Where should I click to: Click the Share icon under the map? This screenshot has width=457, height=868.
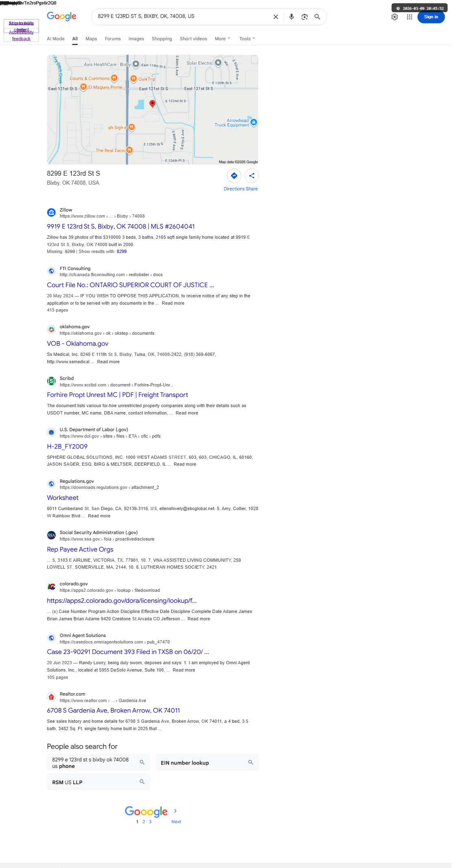(252, 176)
